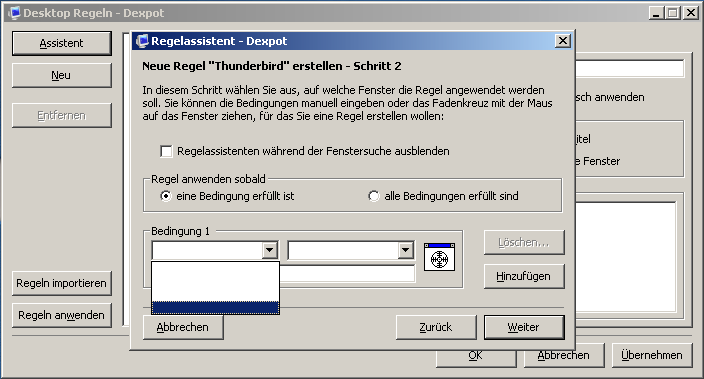Viewport: 704px width, 379px height.
Task: Close the Regelassistent dialog
Action: pos(563,41)
